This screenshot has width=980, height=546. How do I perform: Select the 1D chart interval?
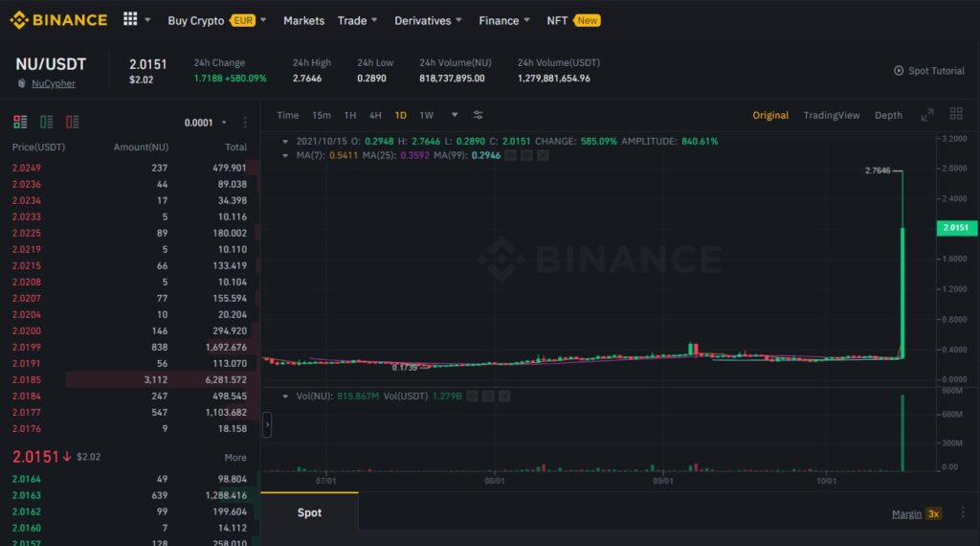401,115
